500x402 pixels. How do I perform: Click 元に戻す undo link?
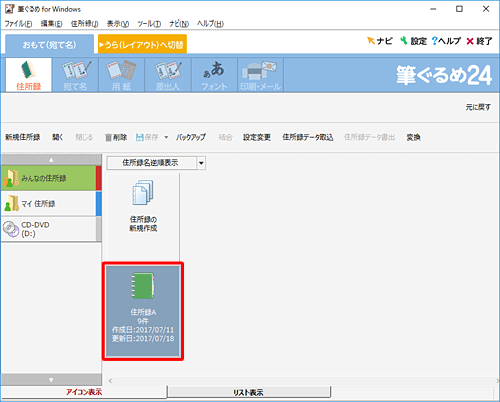click(478, 107)
